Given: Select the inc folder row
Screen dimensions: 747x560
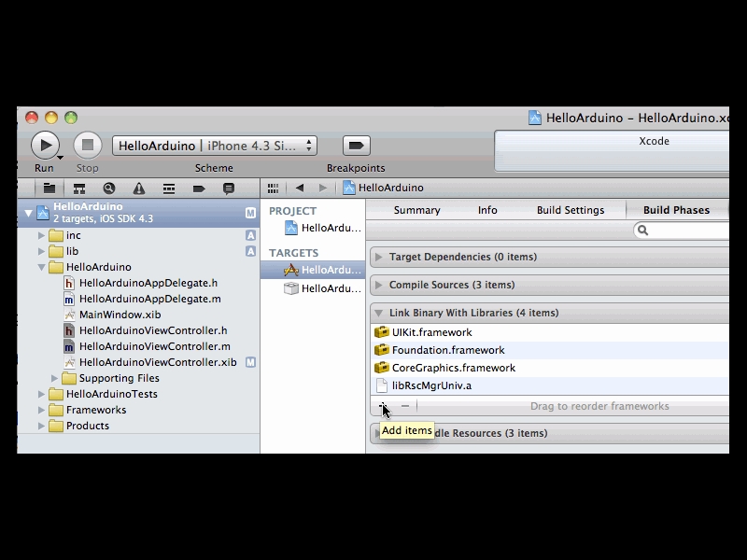Looking at the screenshot, I should coord(138,235).
